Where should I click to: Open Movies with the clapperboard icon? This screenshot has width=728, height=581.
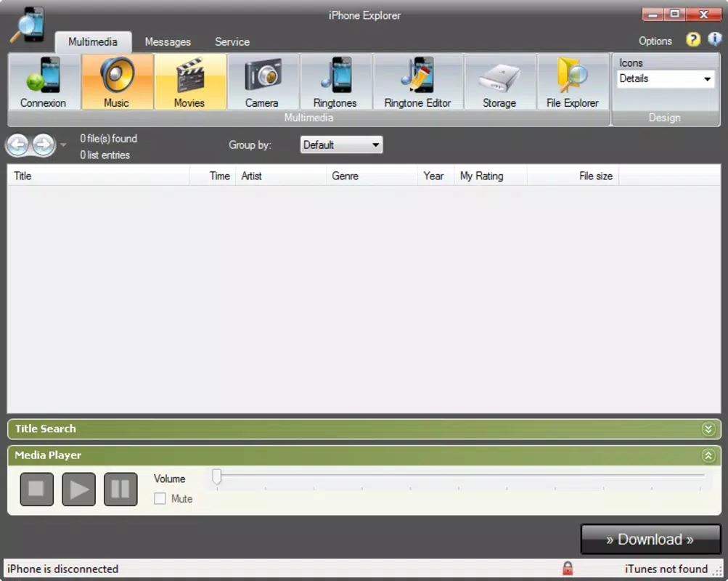pos(190,82)
